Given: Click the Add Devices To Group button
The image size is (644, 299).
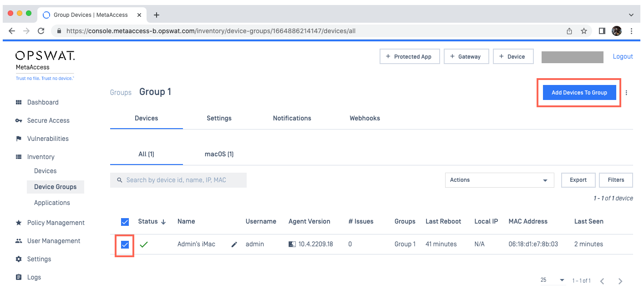Looking at the screenshot, I should coord(579,93).
